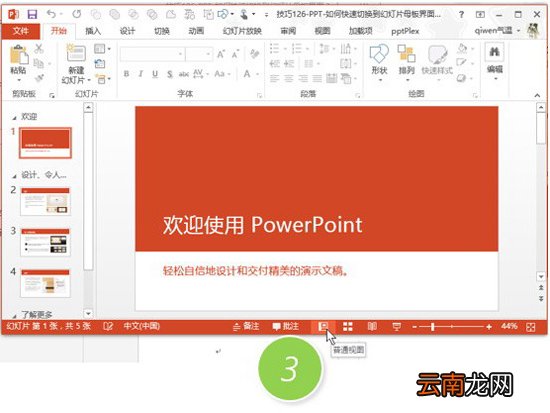The image size is (550, 413).
Task: Decrease font size with smaller A
Action: (235, 54)
